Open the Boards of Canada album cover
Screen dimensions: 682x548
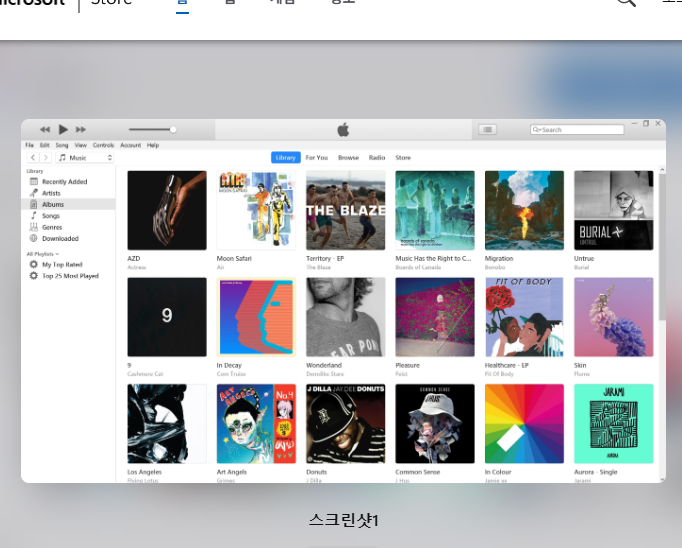[x=435, y=211]
